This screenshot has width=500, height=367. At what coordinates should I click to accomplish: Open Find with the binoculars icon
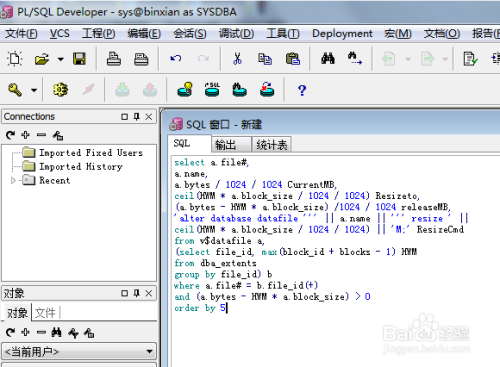pyautogui.click(x=328, y=59)
